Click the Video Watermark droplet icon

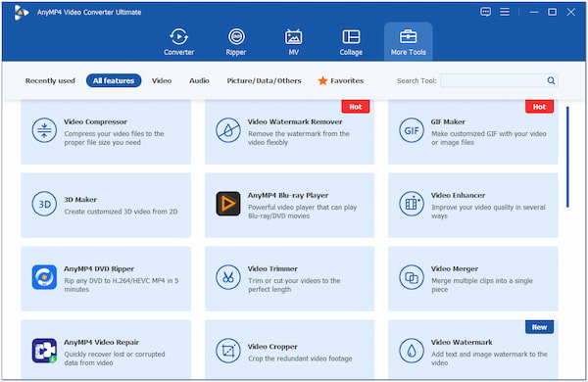(412, 351)
